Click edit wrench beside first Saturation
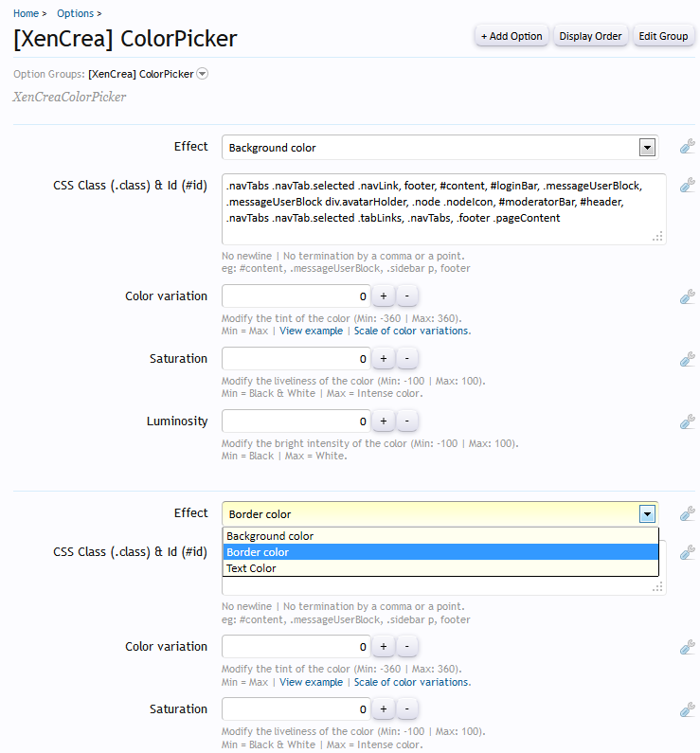Image resolution: width=700 pixels, height=753 pixels. click(688, 359)
